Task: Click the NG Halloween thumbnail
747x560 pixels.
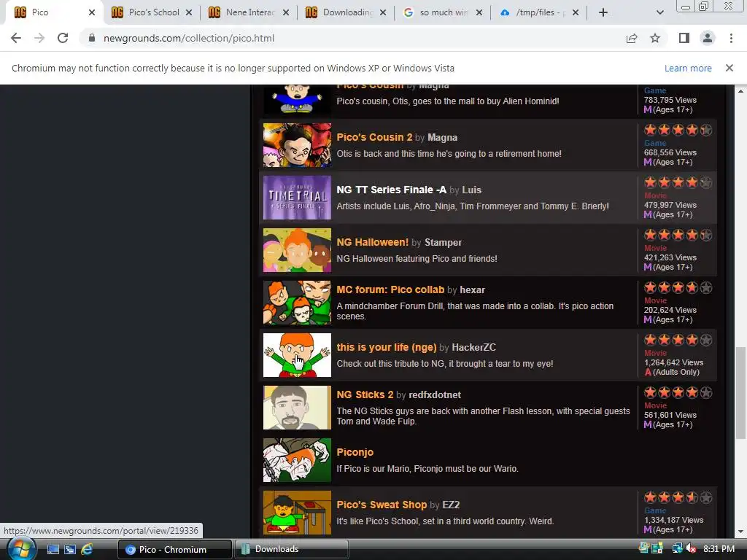Action: (297, 250)
